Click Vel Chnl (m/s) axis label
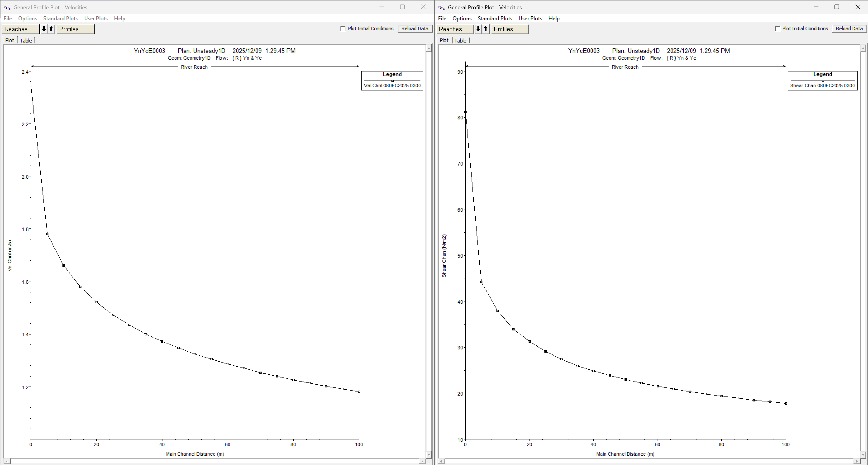This screenshot has width=868, height=465. pos(10,256)
